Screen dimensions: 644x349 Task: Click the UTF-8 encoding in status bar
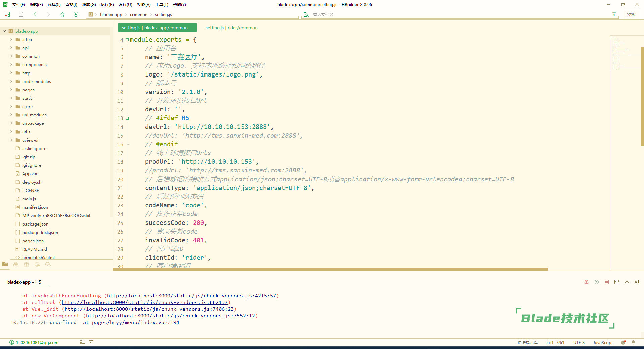click(x=579, y=342)
